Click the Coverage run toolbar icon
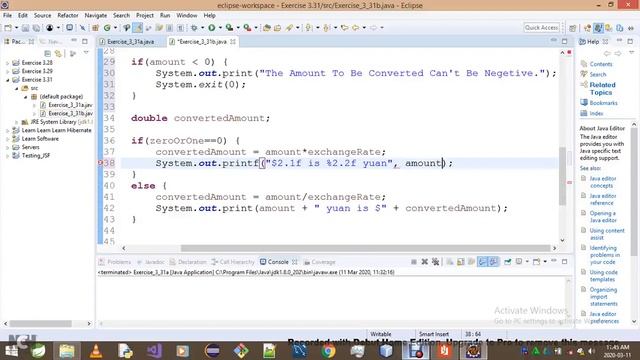640x360 pixels. [x=229, y=28]
